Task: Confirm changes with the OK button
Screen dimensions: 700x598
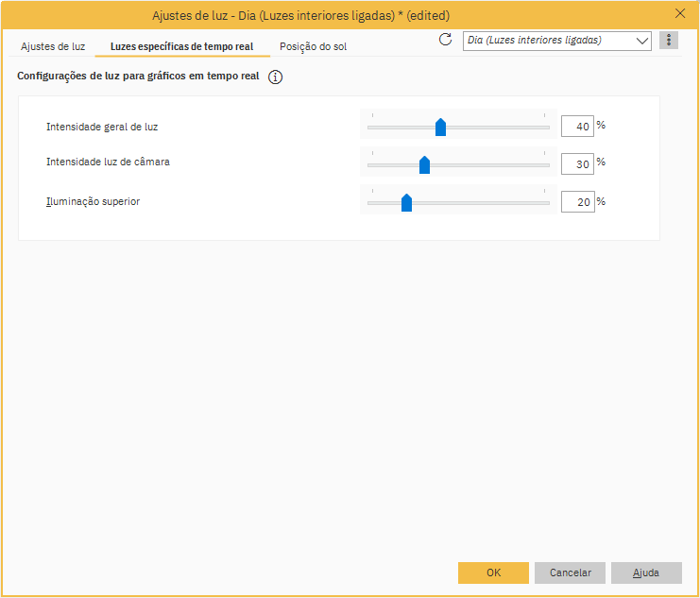Action: click(x=493, y=572)
